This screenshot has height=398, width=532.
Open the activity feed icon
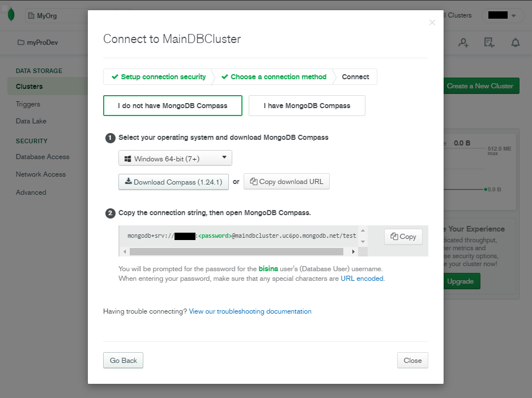[x=489, y=42]
